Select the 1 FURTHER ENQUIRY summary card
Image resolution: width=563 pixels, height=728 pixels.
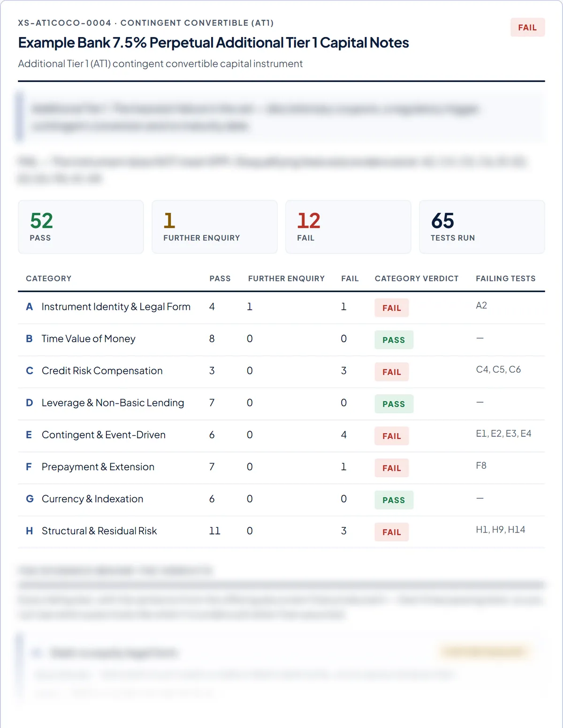click(214, 227)
